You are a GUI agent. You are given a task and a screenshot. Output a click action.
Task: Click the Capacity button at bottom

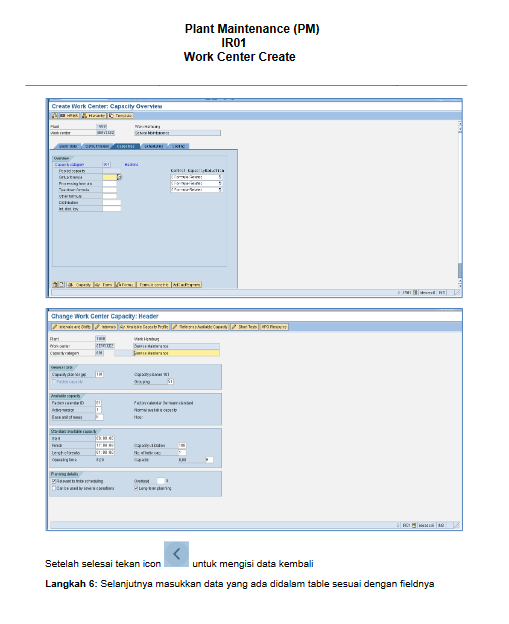click(80, 285)
